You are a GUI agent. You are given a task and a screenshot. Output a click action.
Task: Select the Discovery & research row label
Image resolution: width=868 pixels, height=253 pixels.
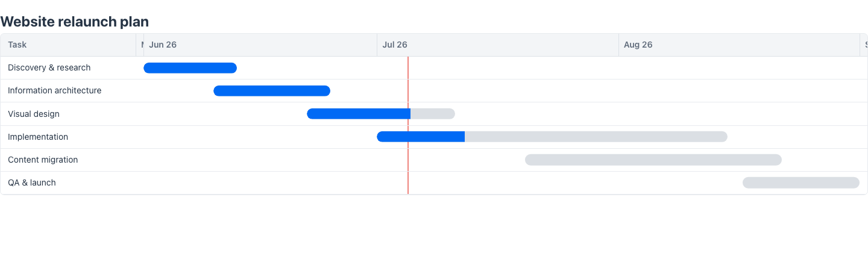coord(49,67)
